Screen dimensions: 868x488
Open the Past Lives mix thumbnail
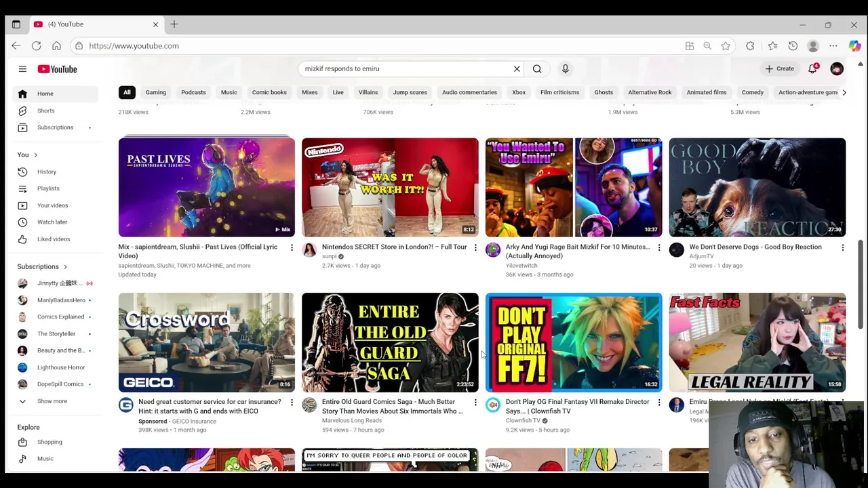tap(207, 187)
